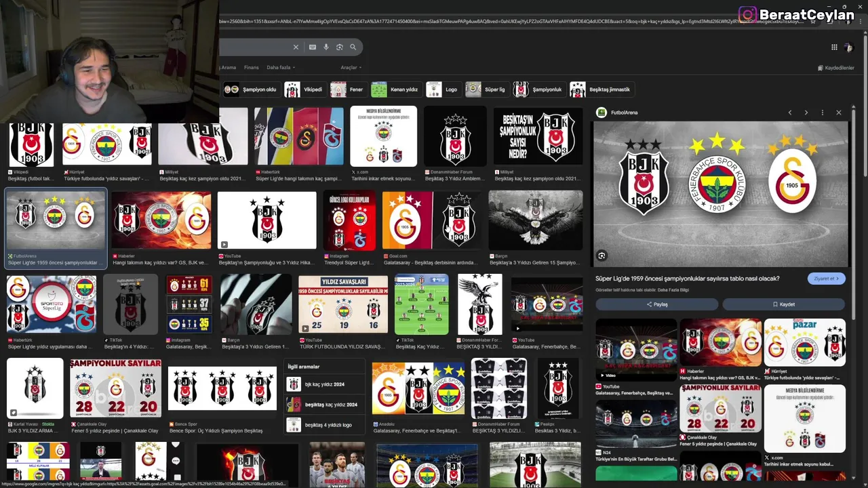Go to next image in preview panel
This screenshot has width=868, height=488.
pos(806,113)
